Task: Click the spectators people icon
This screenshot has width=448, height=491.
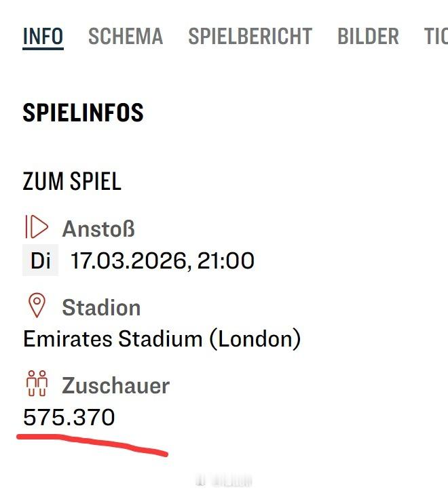Action: 37,385
